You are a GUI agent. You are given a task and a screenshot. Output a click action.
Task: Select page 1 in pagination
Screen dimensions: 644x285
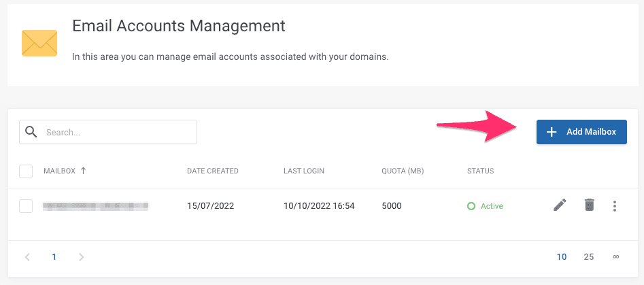[54, 257]
